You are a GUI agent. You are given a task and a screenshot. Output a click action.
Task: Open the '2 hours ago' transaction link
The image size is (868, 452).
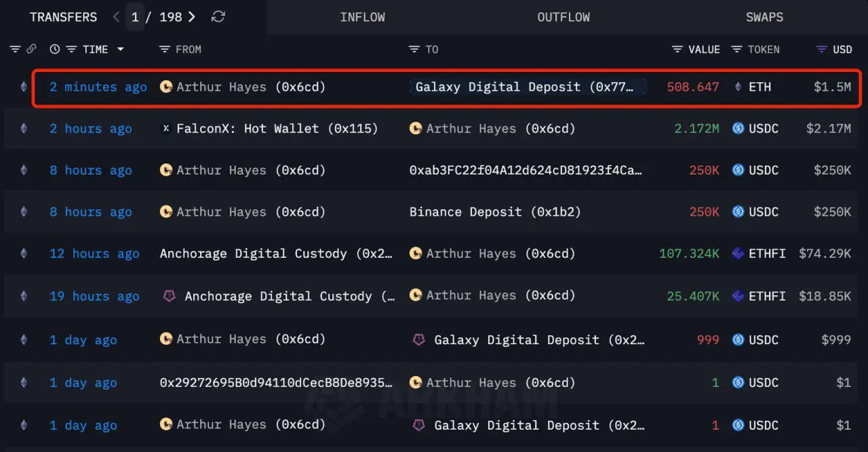point(91,129)
